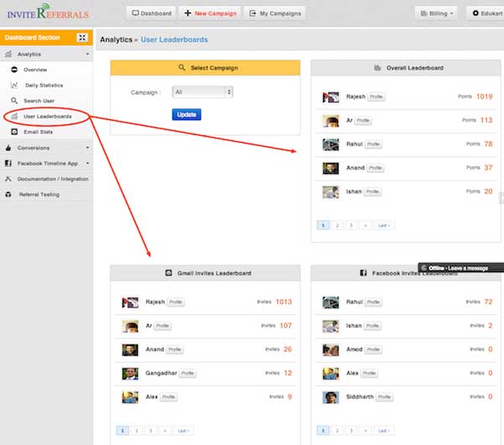Viewport: 504px width, 445px height.
Task: Click Ishan's name in Overall Leaderboard
Action: (x=354, y=191)
